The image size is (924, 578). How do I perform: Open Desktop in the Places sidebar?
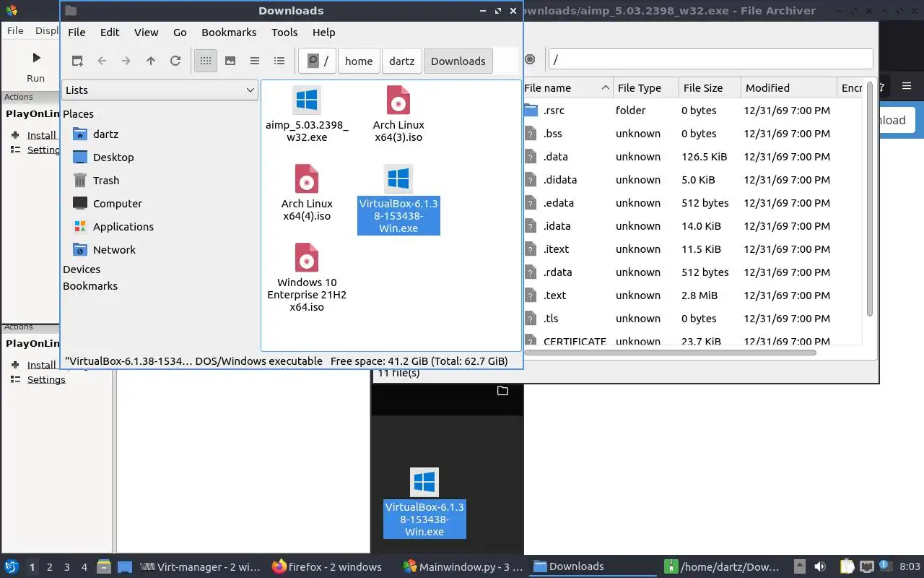[113, 158]
